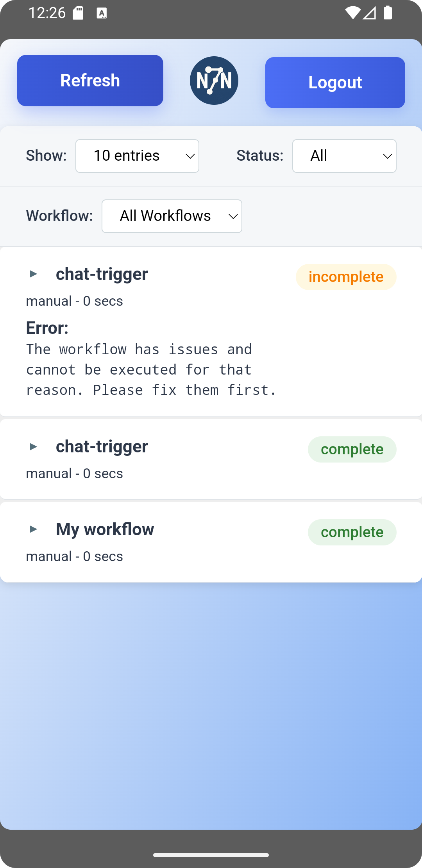Screen dimensions: 422x868
Task: Select the error message text
Action: 152,369
